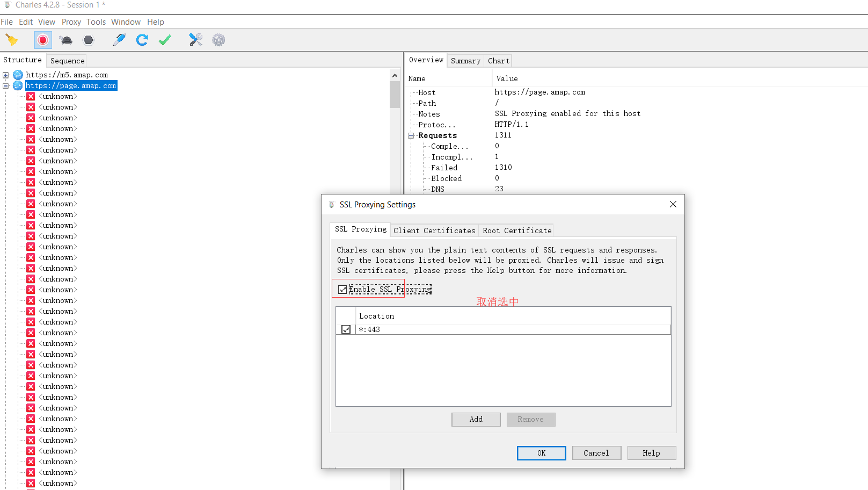The image size is (868, 490).
Task: Select the globe icon for m5.amap.com
Action: 18,75
